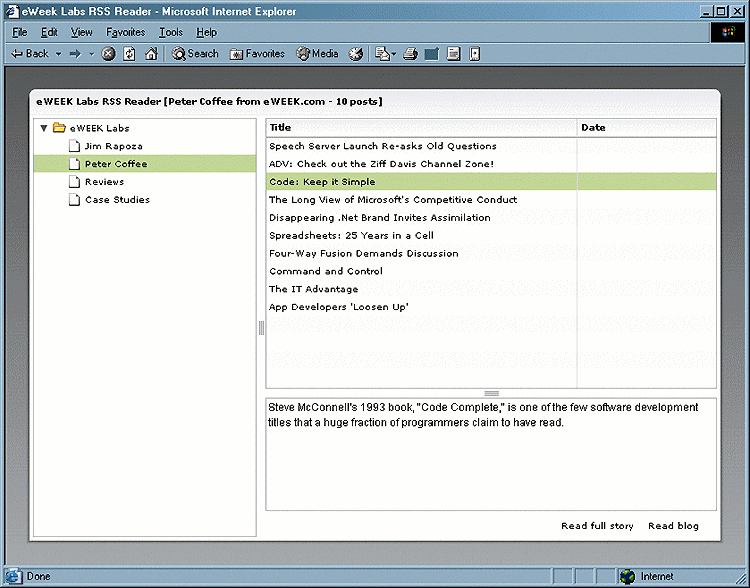Open the Edit menu
750x588 pixels.
49,32
